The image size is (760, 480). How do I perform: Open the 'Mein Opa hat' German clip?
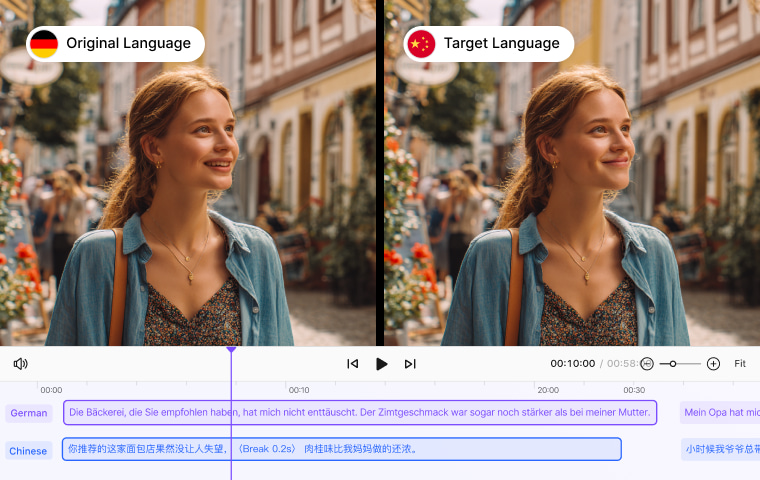point(720,413)
